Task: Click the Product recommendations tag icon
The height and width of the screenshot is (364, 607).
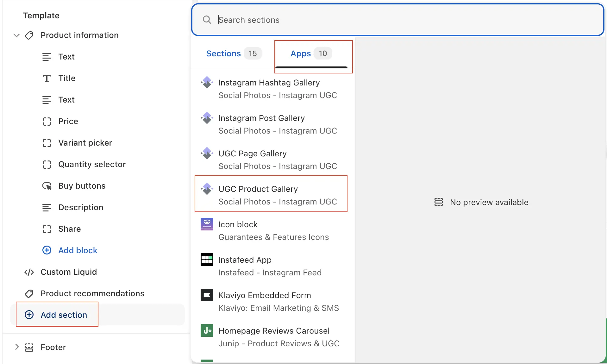Action: [29, 294]
